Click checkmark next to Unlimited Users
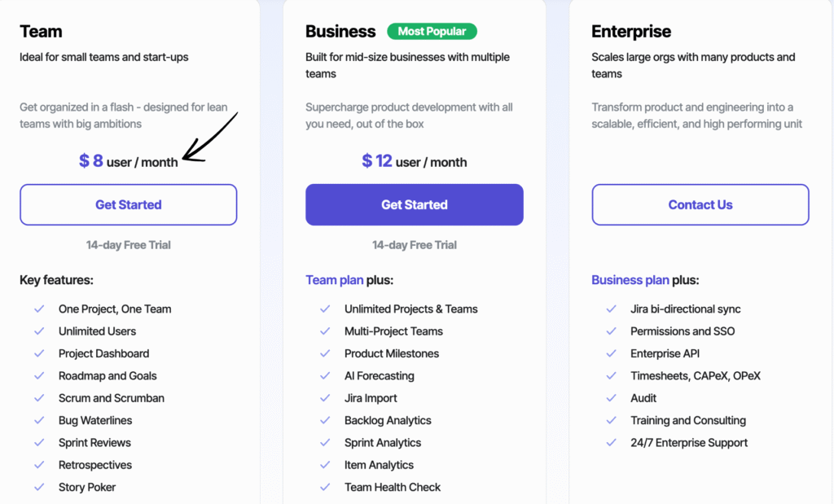This screenshot has height=504, width=834. click(x=39, y=331)
